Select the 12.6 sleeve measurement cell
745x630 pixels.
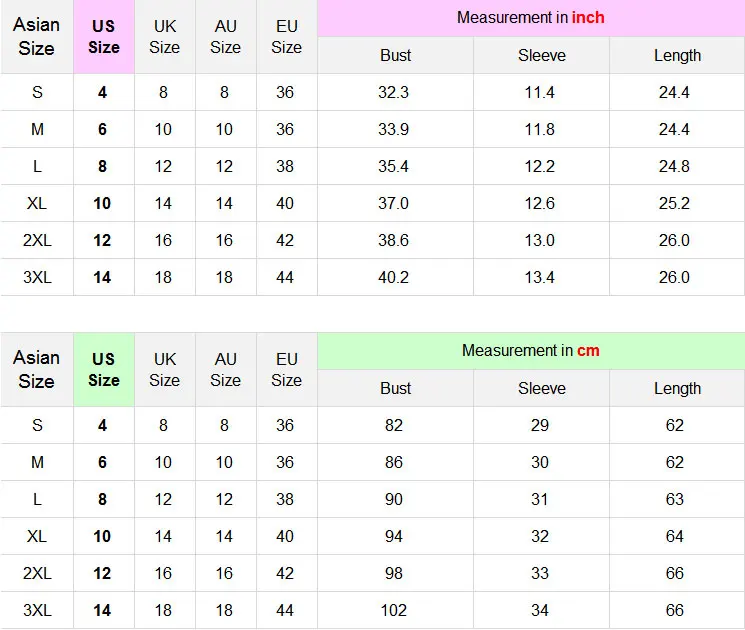(540, 203)
